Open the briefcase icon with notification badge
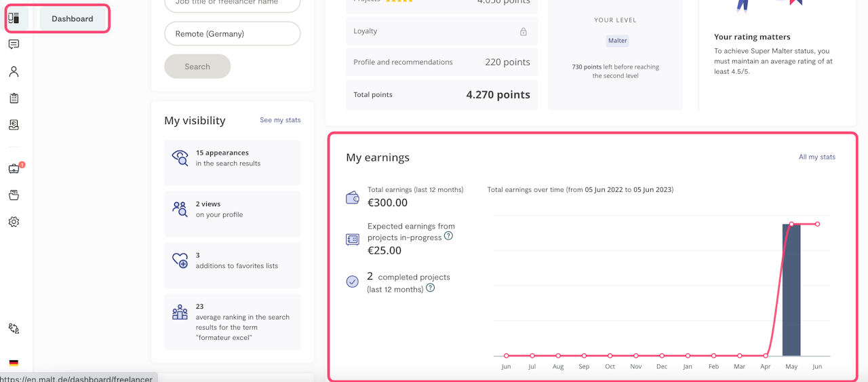The height and width of the screenshot is (382, 868). pyautogui.click(x=14, y=168)
